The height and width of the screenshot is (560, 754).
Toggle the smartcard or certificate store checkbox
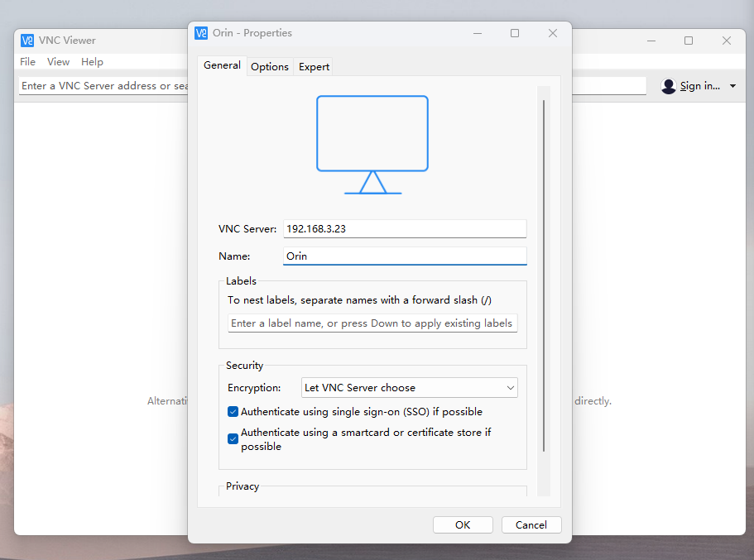tap(233, 439)
